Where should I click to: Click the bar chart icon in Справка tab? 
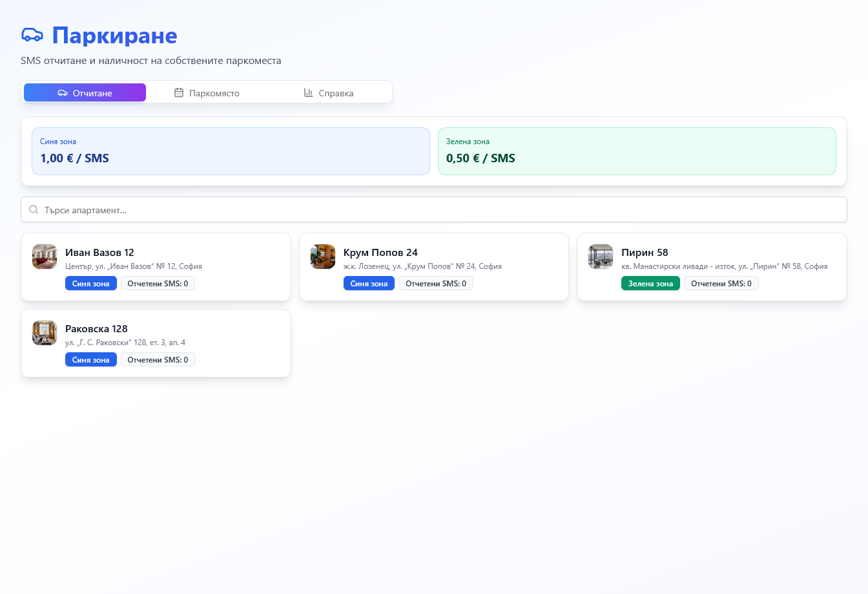(309, 93)
